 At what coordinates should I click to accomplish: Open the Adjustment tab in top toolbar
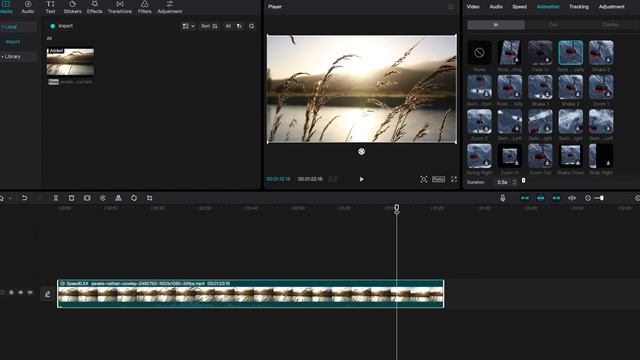170,7
